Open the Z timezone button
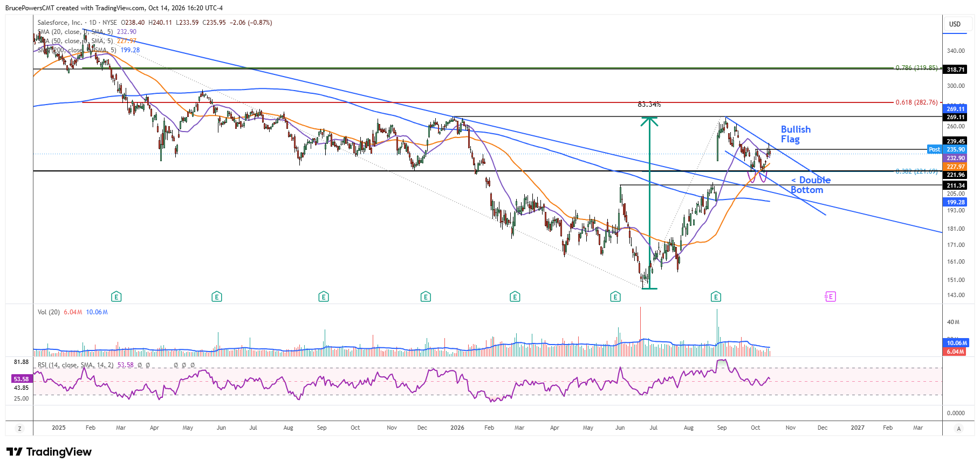980x468 pixels. coord(20,429)
